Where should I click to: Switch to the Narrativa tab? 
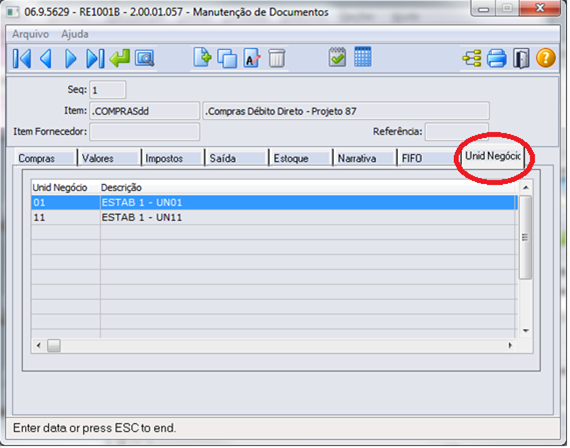click(x=365, y=159)
